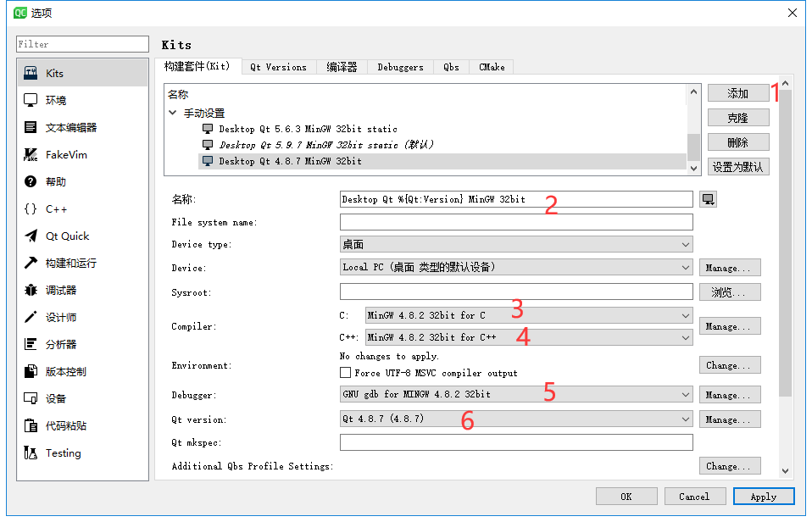Switch to the Qt Versions tab

click(279, 67)
